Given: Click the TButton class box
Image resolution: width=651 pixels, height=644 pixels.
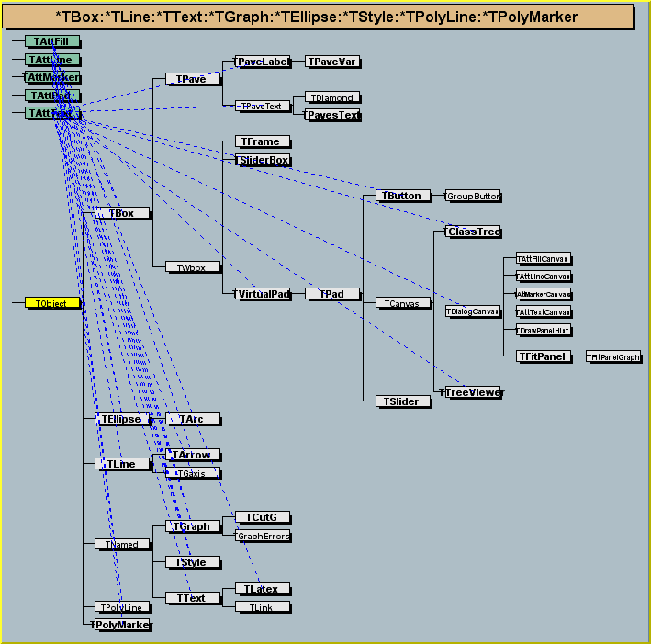Looking at the screenshot, I should tap(402, 196).
